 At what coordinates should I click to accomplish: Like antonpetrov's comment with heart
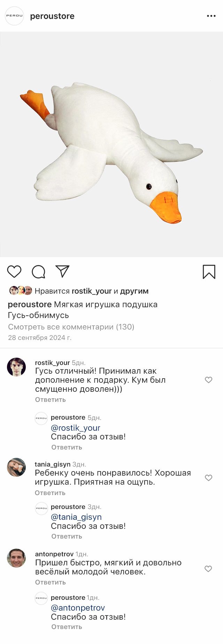(208, 569)
